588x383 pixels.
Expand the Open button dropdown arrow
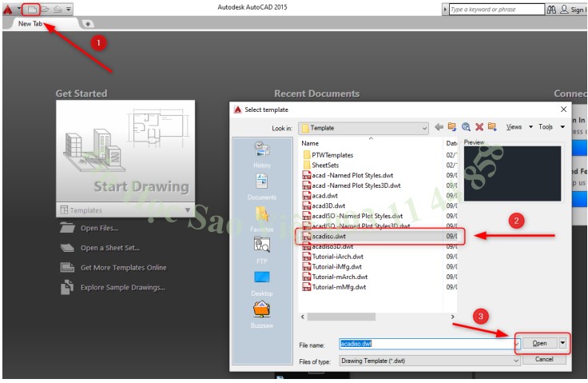coord(562,343)
